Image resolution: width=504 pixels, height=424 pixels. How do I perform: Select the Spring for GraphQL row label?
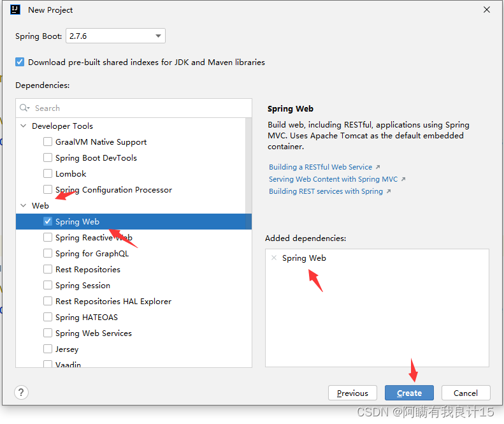(x=92, y=254)
